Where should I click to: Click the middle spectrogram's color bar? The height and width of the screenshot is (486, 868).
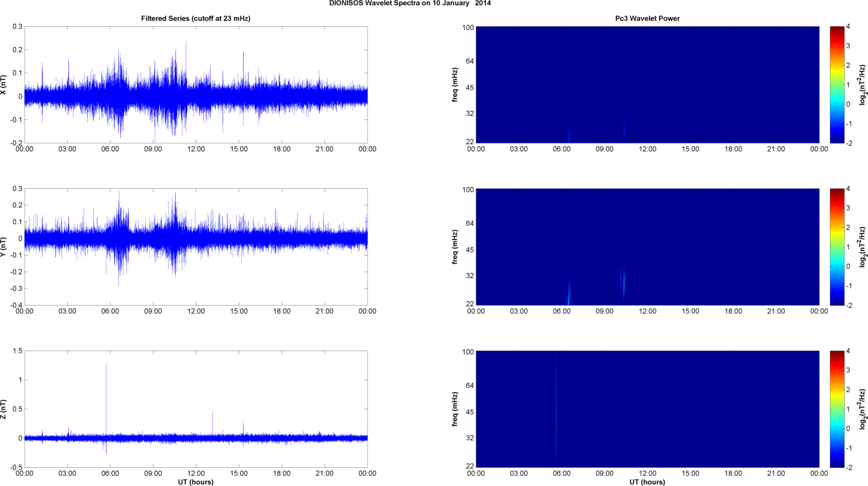point(837,247)
